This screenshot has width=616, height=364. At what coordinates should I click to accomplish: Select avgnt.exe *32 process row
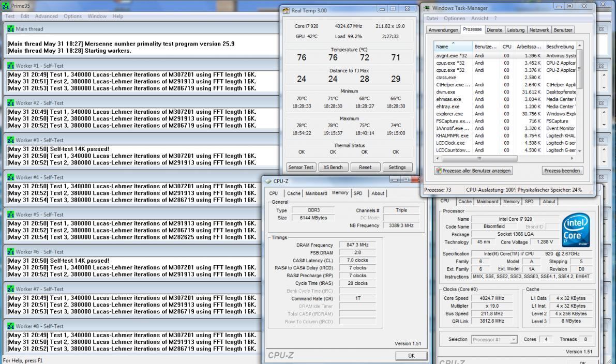[505, 56]
